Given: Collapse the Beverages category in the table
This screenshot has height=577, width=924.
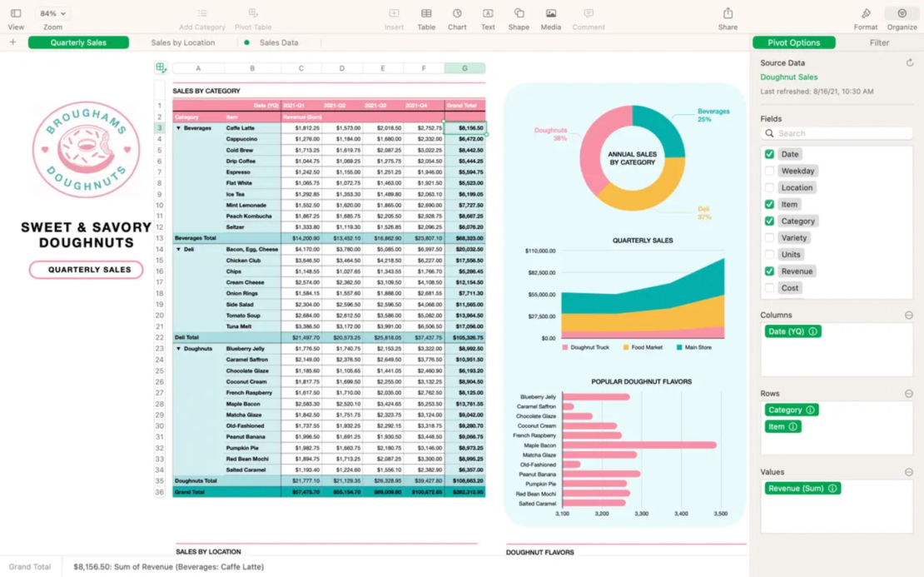Looking at the screenshot, I should 178,127.
